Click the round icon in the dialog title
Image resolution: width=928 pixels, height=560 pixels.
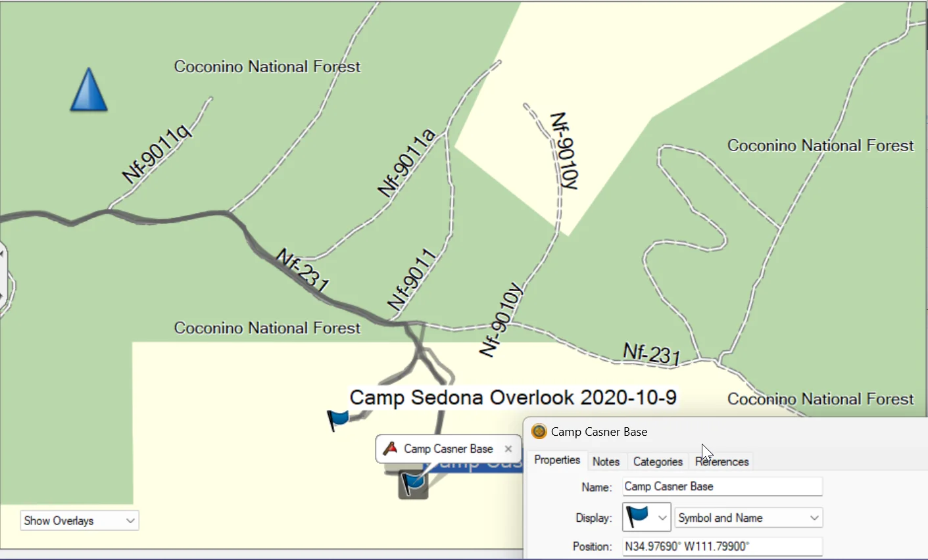(x=539, y=432)
